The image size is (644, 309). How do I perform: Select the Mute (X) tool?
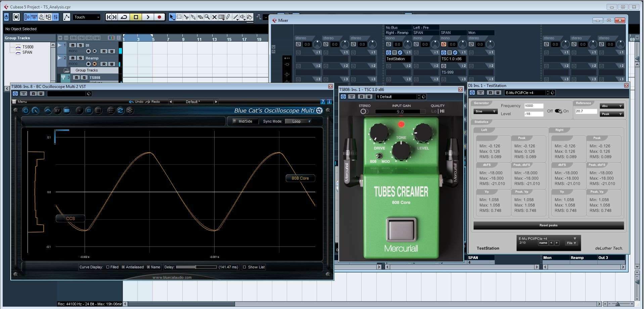[214, 17]
